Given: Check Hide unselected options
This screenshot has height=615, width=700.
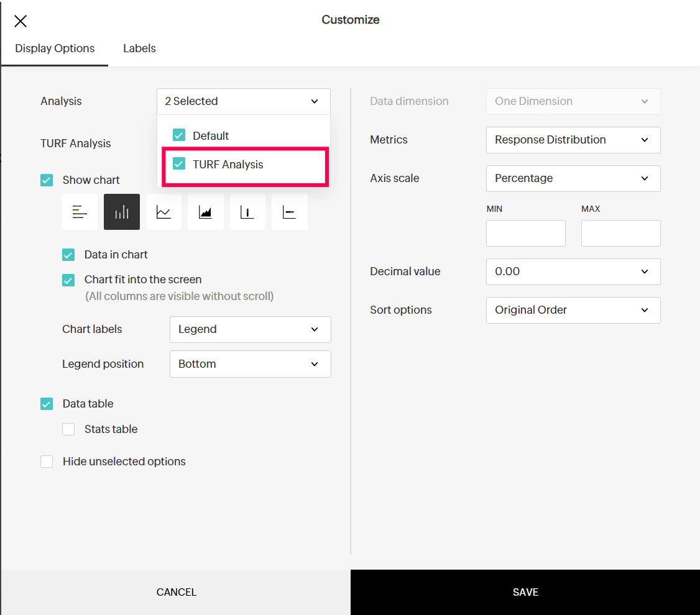Looking at the screenshot, I should coord(47,462).
